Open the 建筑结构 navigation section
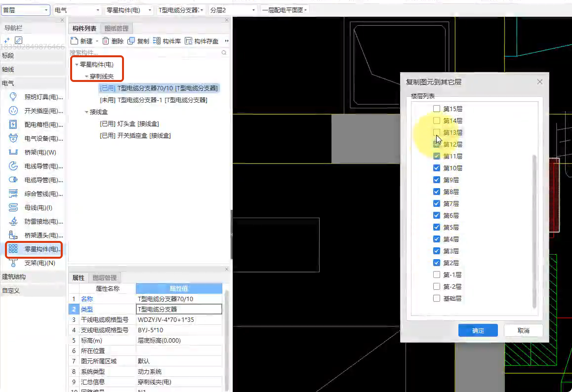 (x=33, y=277)
